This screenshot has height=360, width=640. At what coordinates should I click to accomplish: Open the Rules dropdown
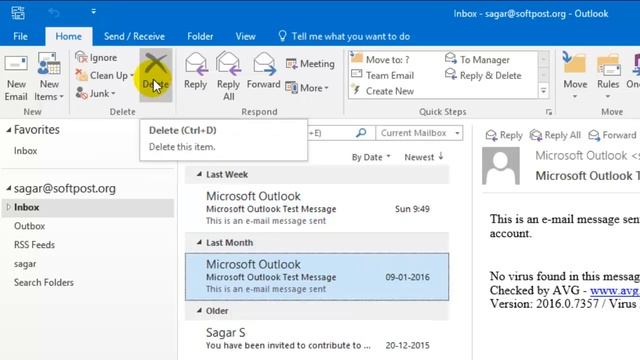[608, 77]
